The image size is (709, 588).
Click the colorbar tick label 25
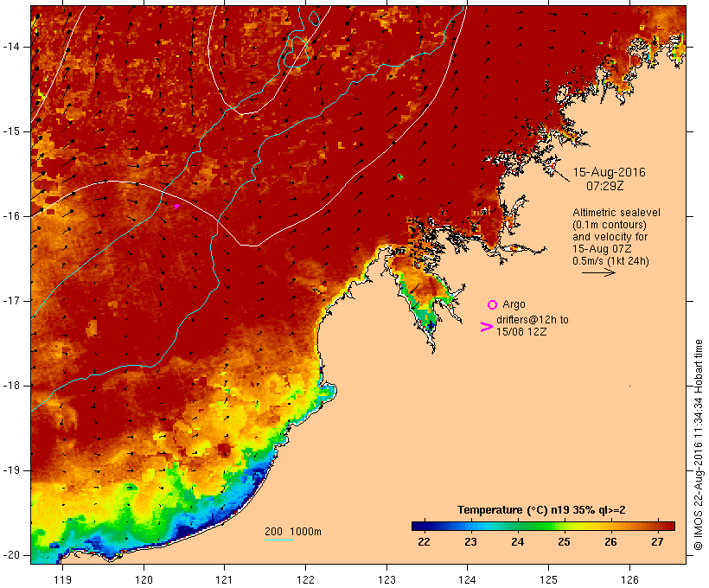point(564,542)
